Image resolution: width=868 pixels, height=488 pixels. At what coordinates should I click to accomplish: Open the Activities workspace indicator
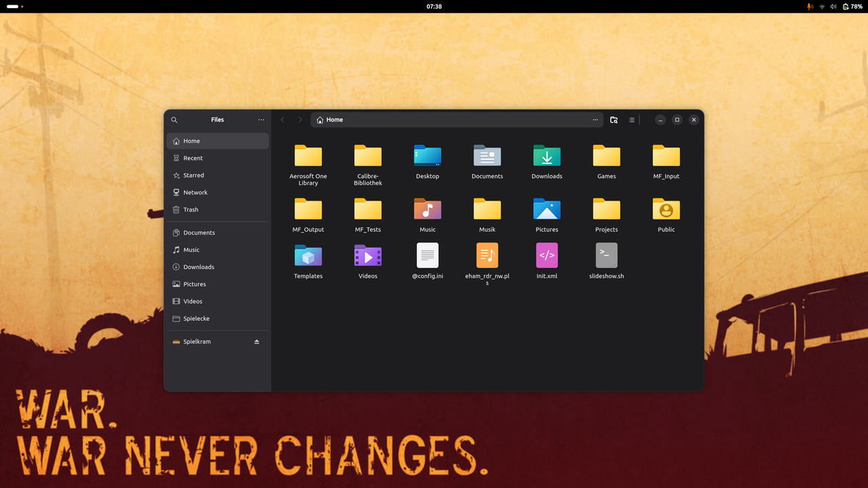tap(15, 6)
